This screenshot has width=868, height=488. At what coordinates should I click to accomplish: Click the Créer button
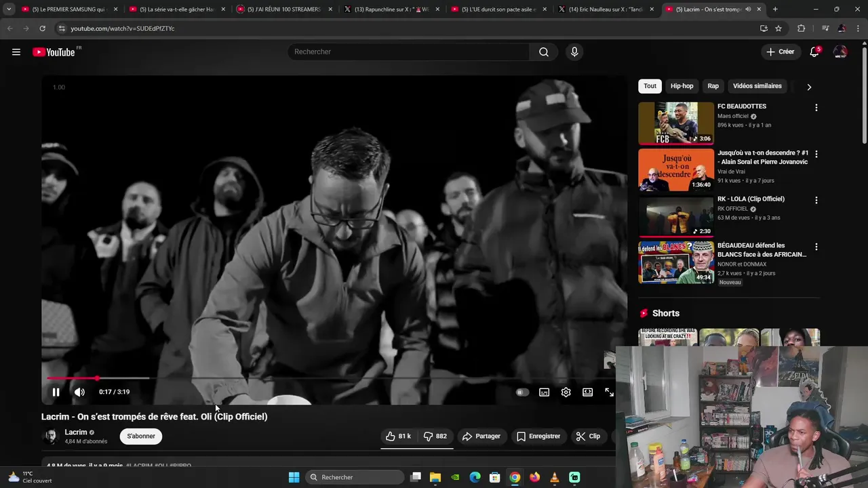[x=780, y=52]
